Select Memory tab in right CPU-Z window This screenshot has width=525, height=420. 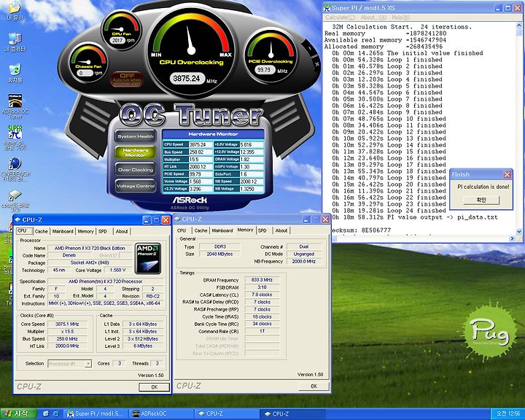(x=246, y=230)
